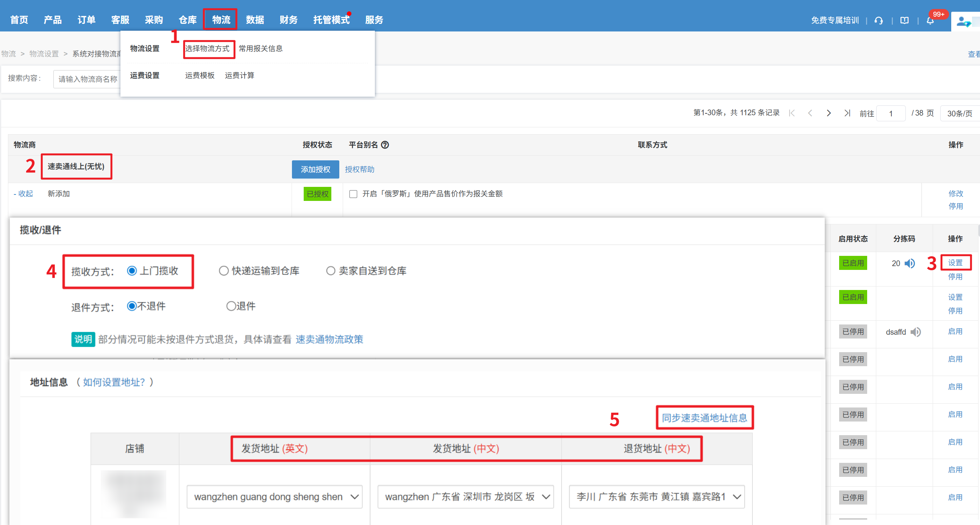
Task: Select 退件 return option
Action: (x=231, y=306)
